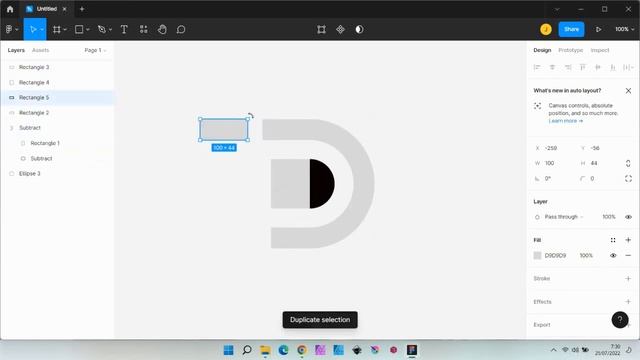
Task: Collapse the Subtract group layer
Action: click(11, 128)
